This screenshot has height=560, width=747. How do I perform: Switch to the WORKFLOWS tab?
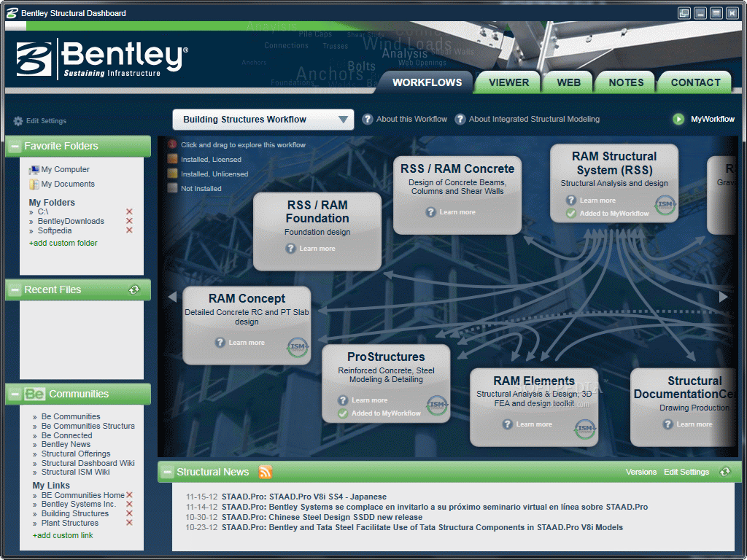click(427, 82)
